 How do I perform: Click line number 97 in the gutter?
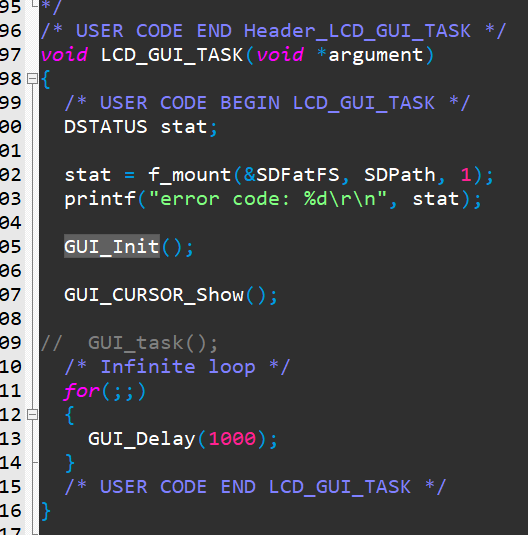10,55
